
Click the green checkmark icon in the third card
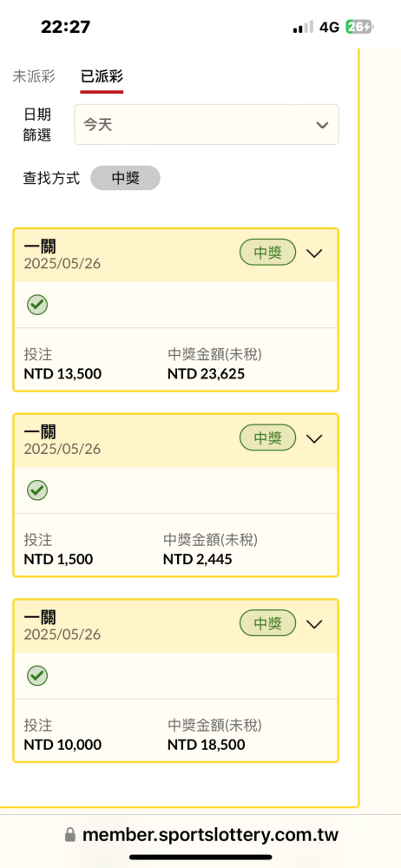37,675
